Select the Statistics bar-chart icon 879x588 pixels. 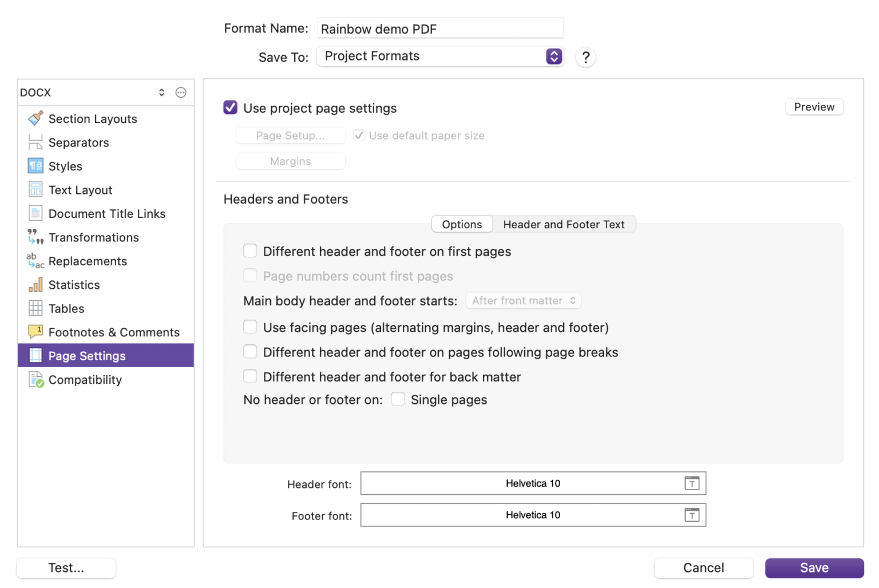(35, 284)
